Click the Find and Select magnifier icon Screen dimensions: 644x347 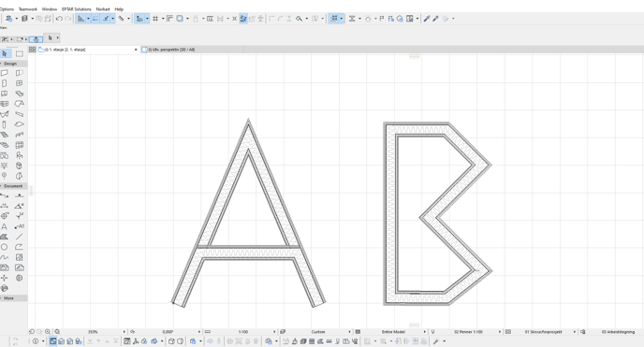click(299, 19)
